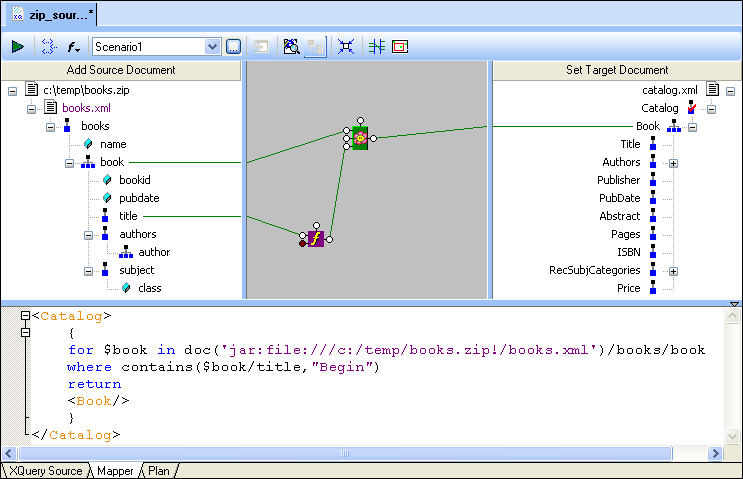Screen dimensions: 743x479
Task: Select PubDate in target tree
Action: pyautogui.click(x=619, y=198)
